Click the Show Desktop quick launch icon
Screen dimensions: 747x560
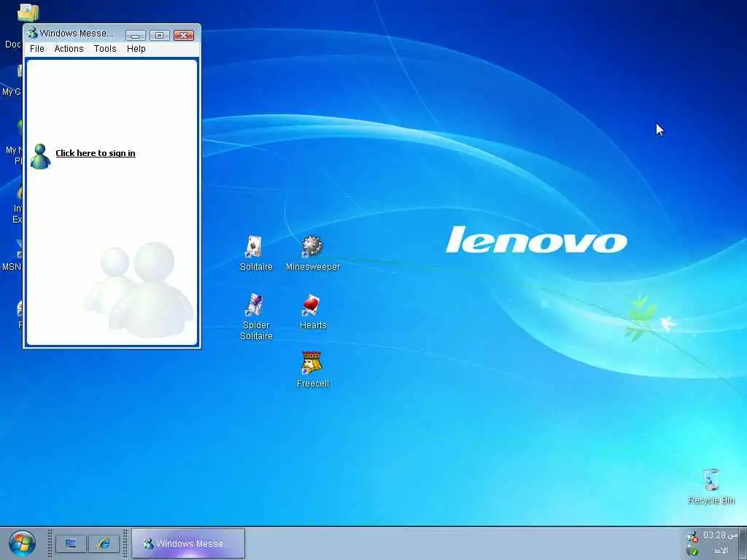pos(71,543)
